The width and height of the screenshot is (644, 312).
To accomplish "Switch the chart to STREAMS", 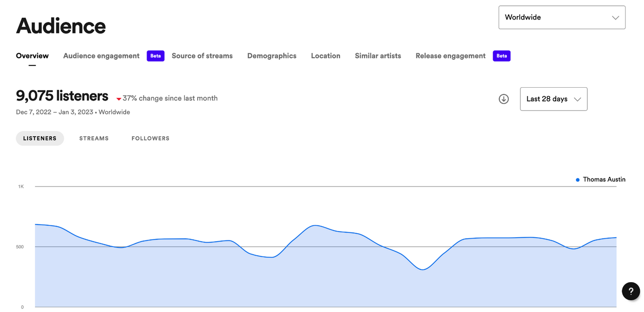I will pyautogui.click(x=94, y=138).
